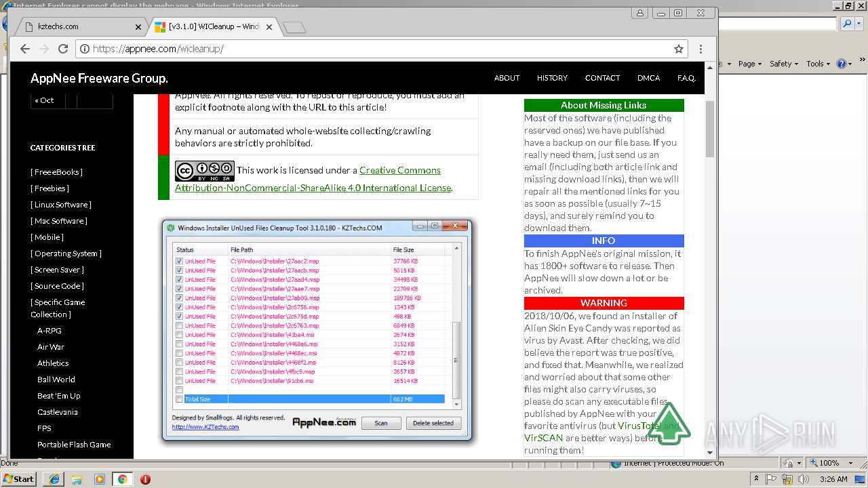Open the [Operating System] category
Image resolution: width=868 pixels, height=488 pixels.
66,253
